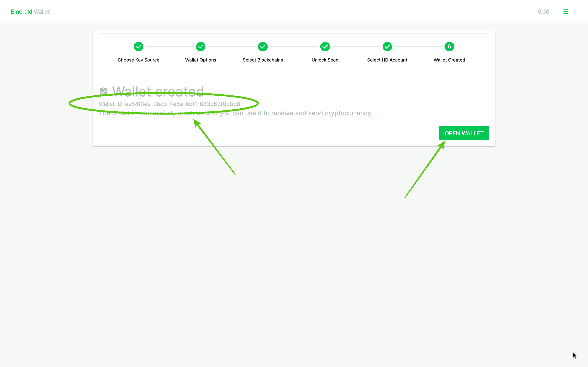Expand the Wallet Created step details

pyautogui.click(x=449, y=46)
